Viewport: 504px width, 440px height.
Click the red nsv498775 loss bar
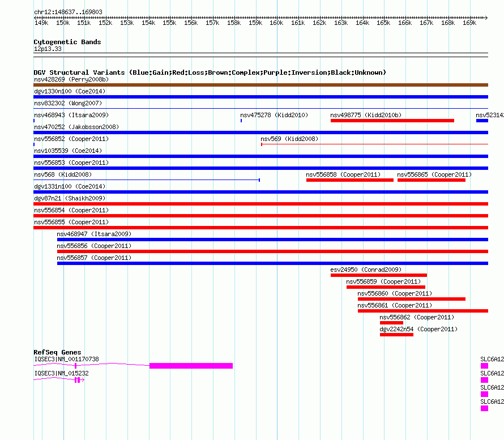pos(392,121)
